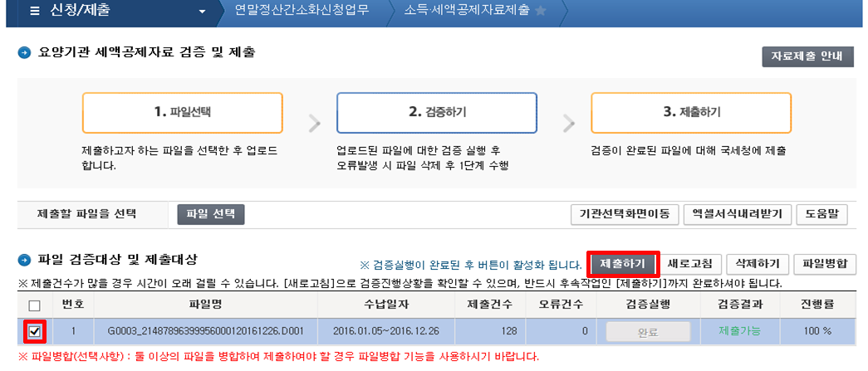Click the 진행률 column header
The height and width of the screenshot is (371, 868).
pos(818,305)
